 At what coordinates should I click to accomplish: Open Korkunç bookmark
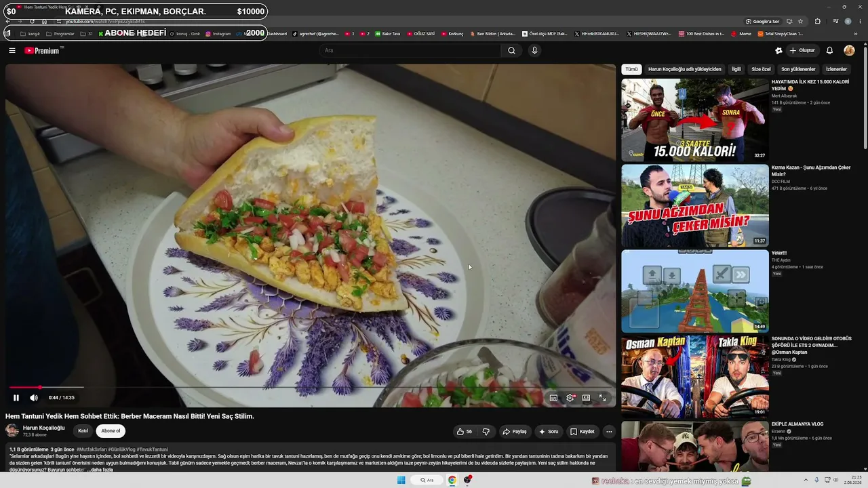pyautogui.click(x=452, y=34)
